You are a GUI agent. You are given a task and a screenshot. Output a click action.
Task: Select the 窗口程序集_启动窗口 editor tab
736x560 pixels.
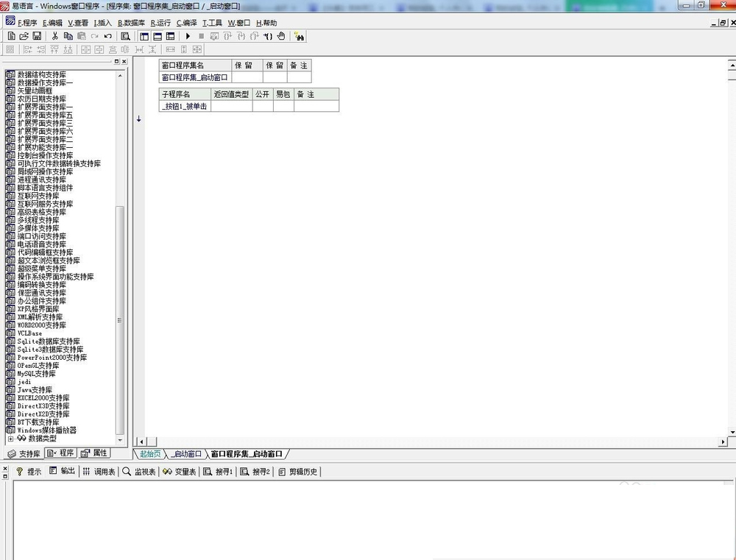[247, 454]
